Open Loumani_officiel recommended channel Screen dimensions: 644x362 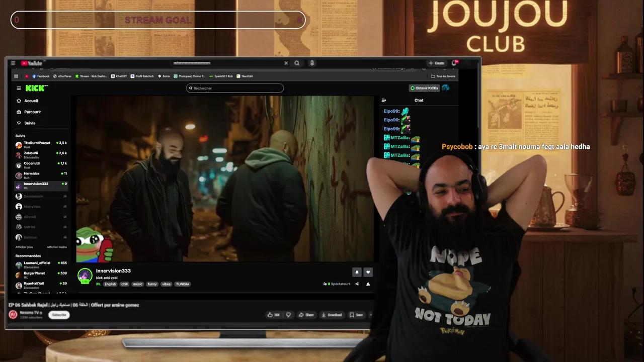[41, 264]
